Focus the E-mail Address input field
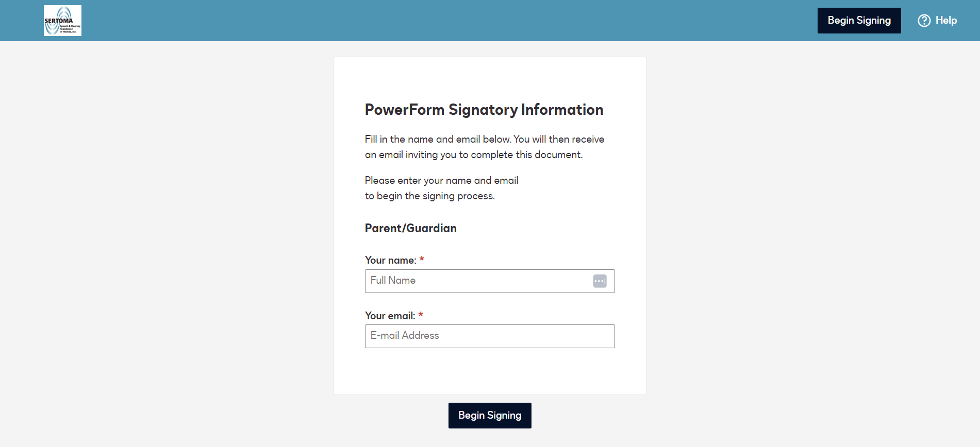The width and height of the screenshot is (980, 447). coord(490,336)
